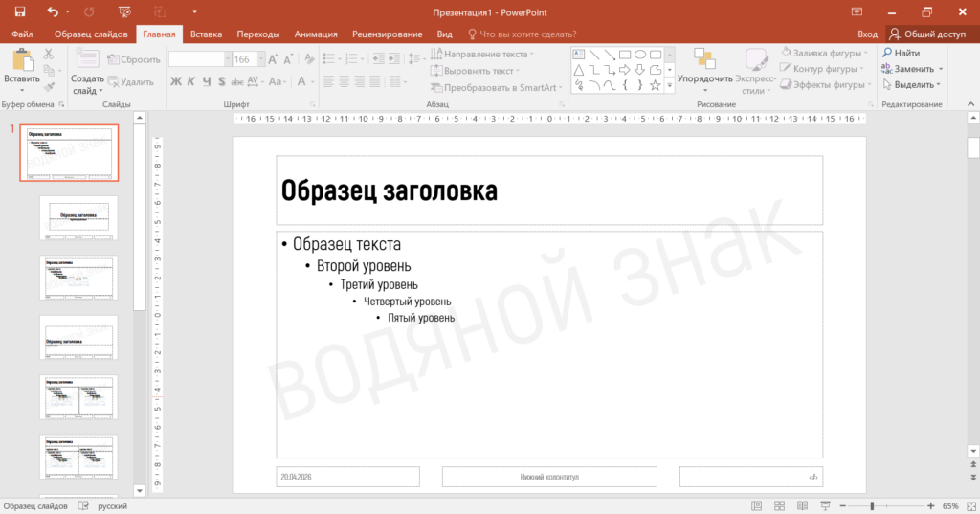Toggle justify text alignment
980x514 pixels.
click(374, 81)
